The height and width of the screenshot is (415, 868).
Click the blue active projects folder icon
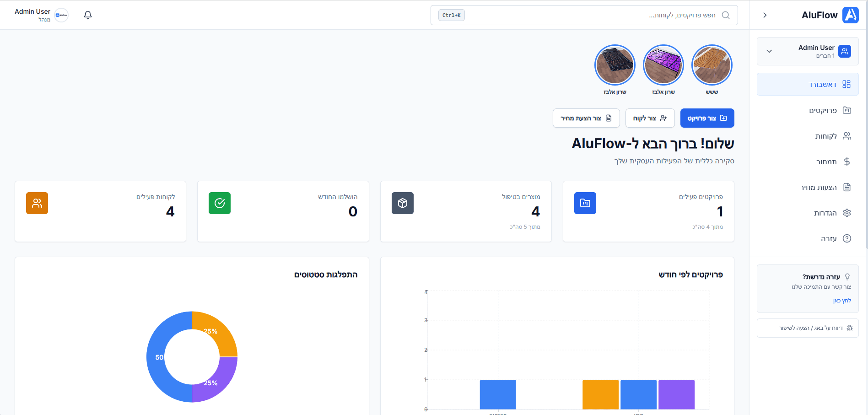point(585,203)
